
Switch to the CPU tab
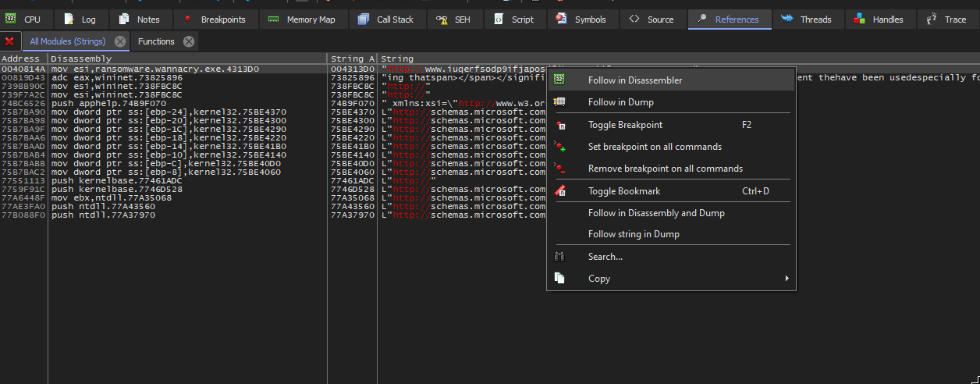[x=24, y=20]
